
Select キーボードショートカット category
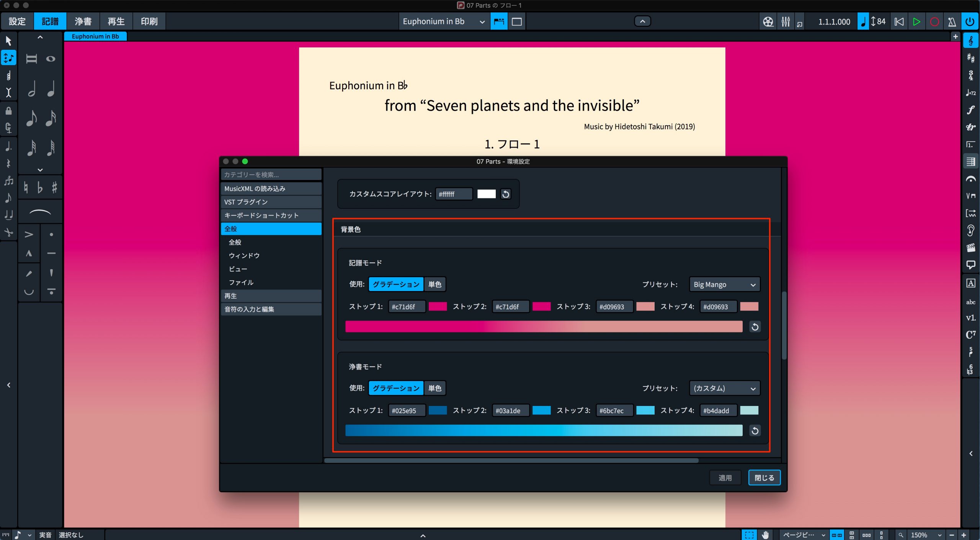pos(271,215)
